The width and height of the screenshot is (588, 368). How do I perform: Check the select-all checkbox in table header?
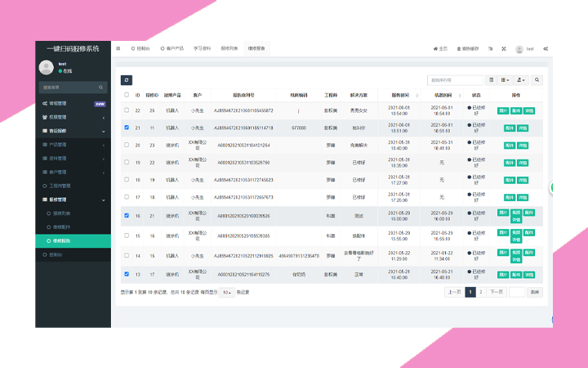127,95
